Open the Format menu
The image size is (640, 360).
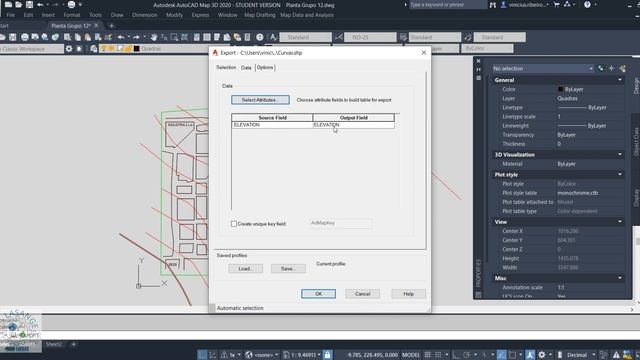coord(71,15)
